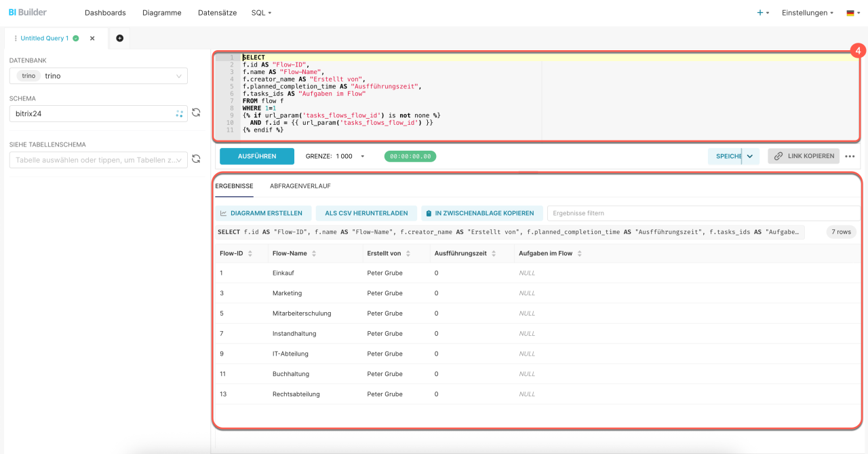Close the Untitled Query 1 tab
868x454 pixels.
point(92,39)
